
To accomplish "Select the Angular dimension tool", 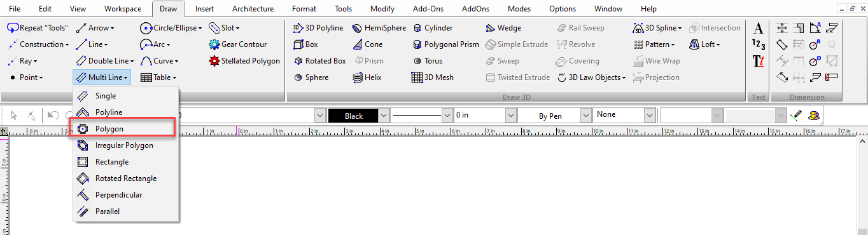I will (815, 28).
